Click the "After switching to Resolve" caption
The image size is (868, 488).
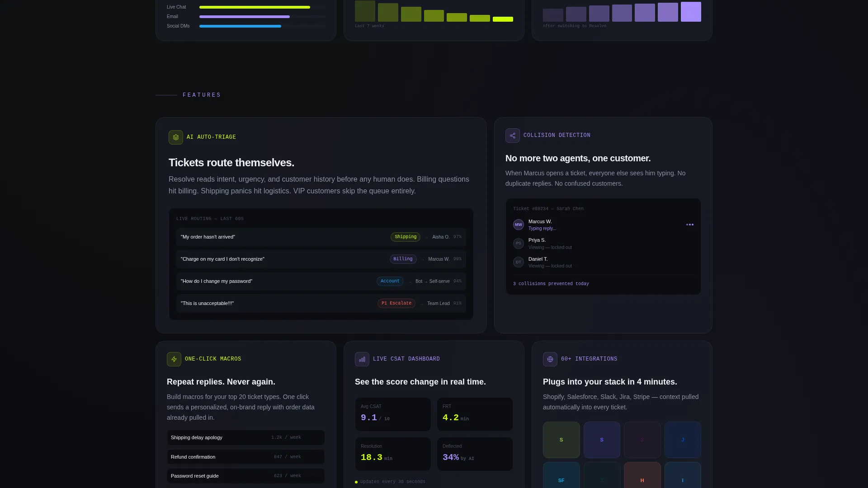point(575,26)
